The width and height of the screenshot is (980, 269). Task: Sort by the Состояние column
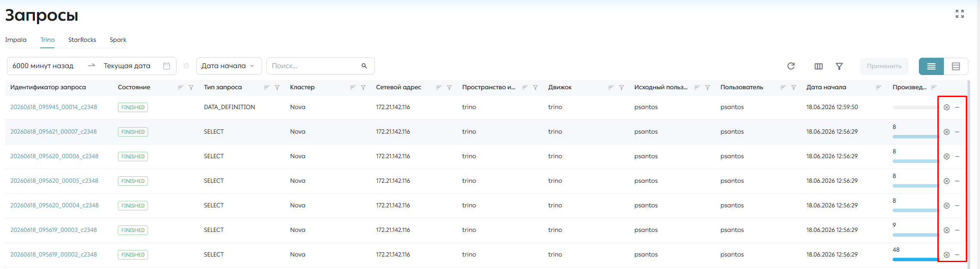(180, 88)
